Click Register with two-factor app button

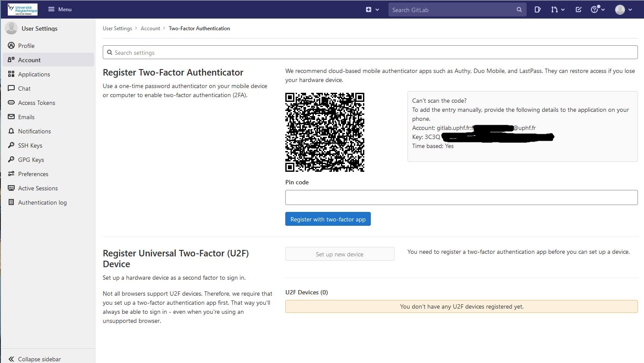pyautogui.click(x=328, y=219)
